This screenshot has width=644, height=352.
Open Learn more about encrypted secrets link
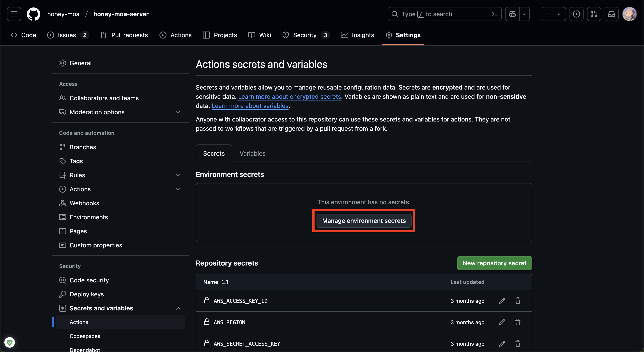point(290,97)
